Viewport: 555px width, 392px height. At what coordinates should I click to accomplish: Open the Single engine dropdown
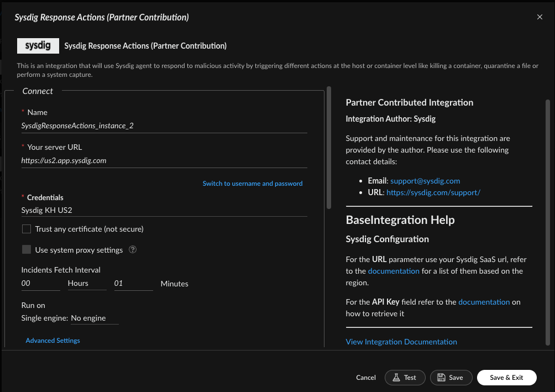95,318
